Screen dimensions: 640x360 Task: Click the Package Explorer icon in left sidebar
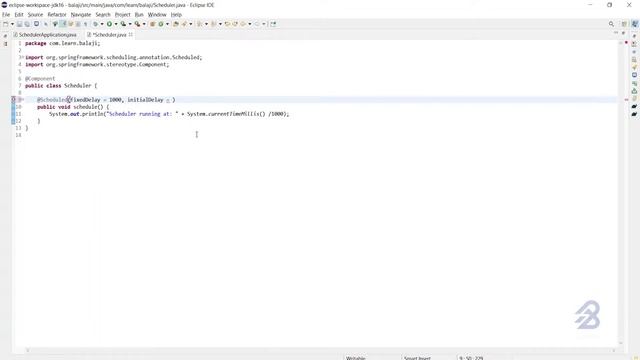[6, 44]
